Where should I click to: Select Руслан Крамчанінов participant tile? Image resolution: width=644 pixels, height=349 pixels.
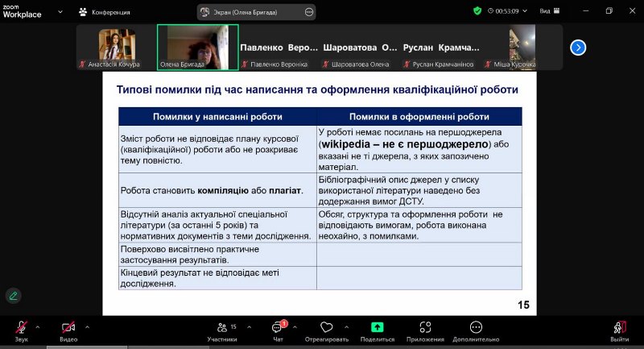pos(441,48)
